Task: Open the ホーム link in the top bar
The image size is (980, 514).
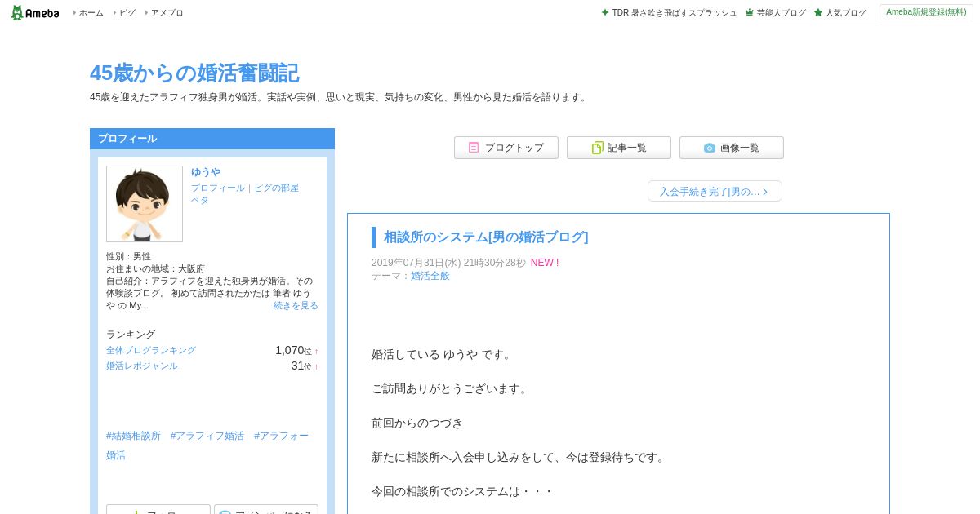Action: pos(91,12)
